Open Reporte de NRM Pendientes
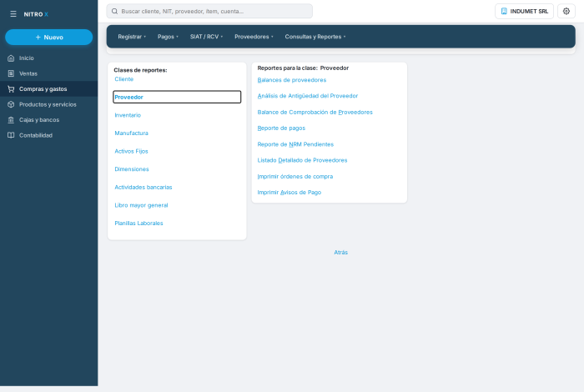584x392 pixels. [x=295, y=144]
